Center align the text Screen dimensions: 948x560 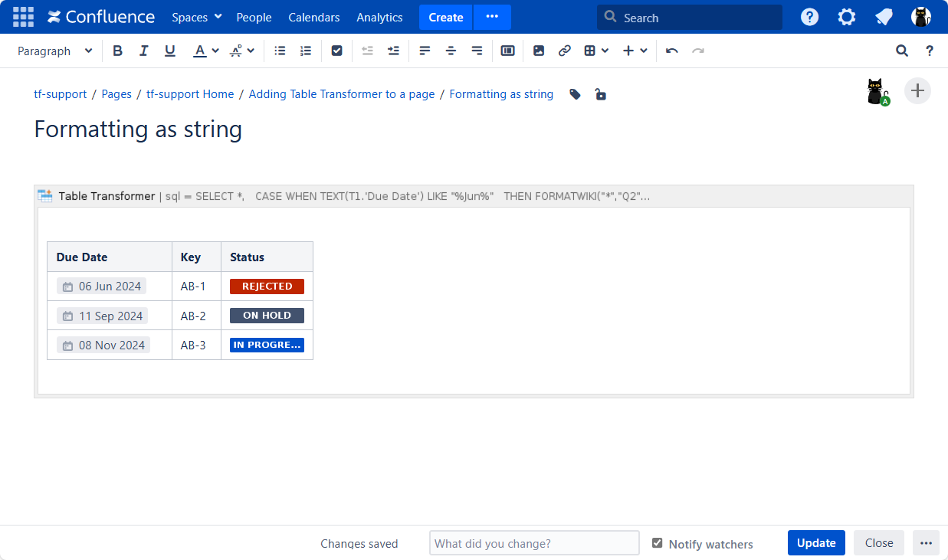tap(451, 51)
